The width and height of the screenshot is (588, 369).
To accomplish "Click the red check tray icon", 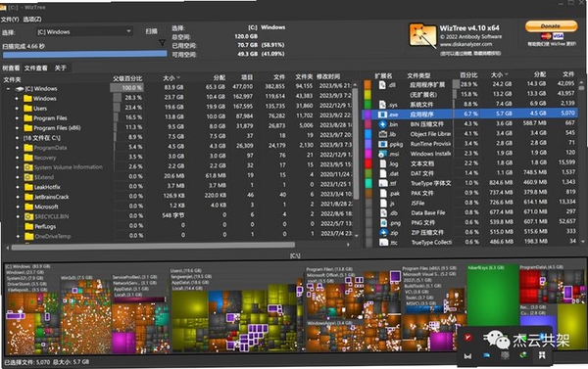I will [468, 338].
